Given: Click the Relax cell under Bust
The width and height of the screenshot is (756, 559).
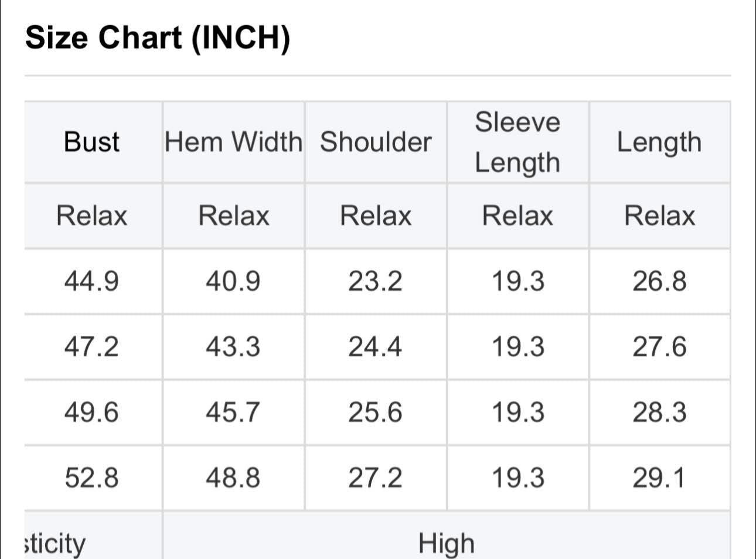Looking at the screenshot, I should coord(91,216).
